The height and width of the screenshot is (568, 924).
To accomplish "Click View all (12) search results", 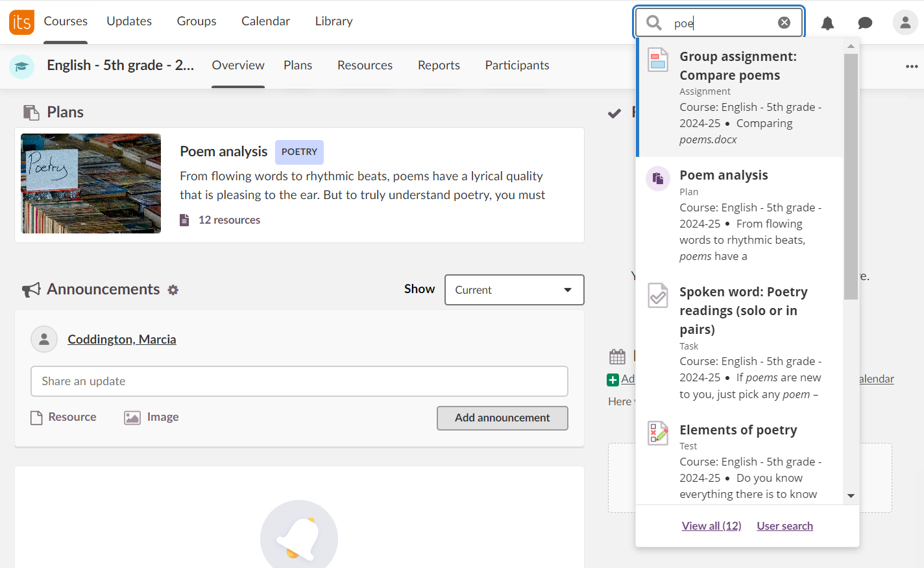I will (x=711, y=526).
